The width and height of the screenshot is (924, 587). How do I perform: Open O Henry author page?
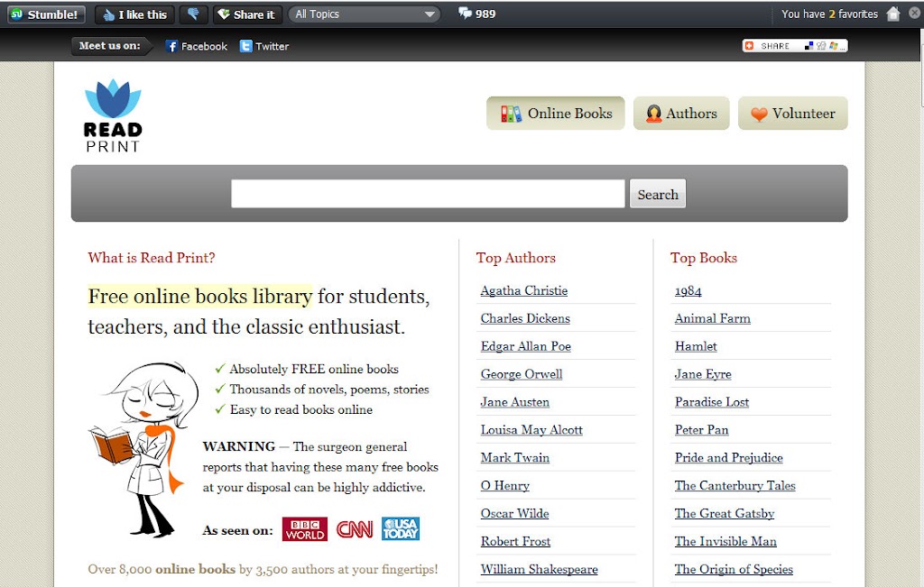(505, 486)
